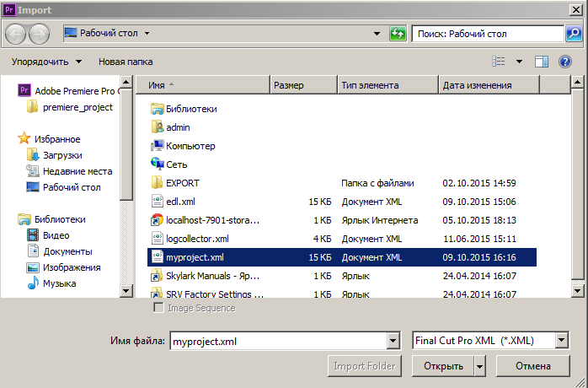Sort by the Размер column header
Image resolution: width=588 pixels, height=388 pixels.
304,85
